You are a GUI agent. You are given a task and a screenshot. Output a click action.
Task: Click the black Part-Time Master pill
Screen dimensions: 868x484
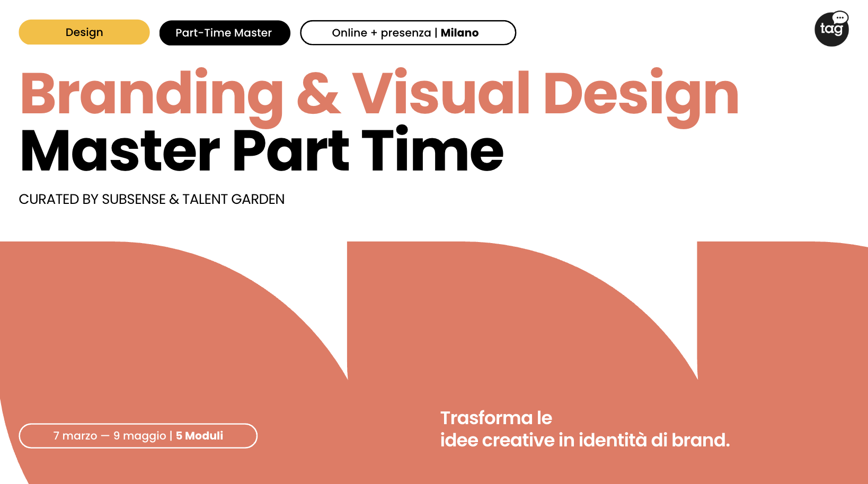point(224,33)
